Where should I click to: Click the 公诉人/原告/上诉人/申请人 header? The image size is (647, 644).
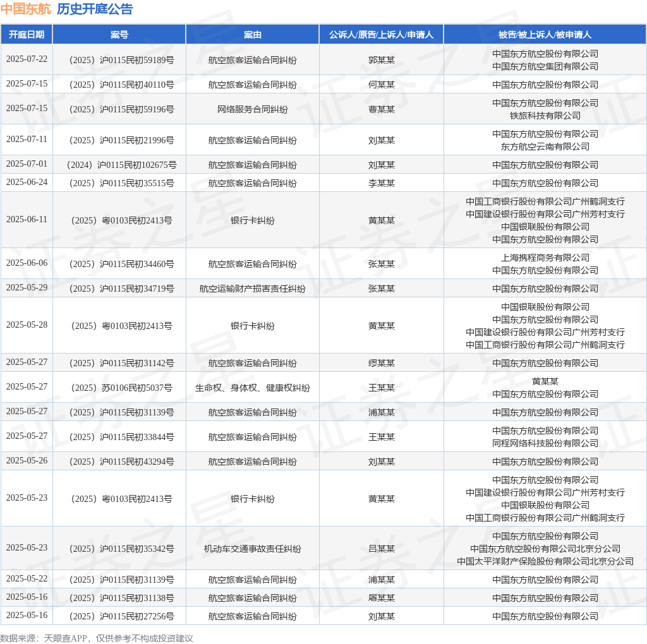381,35
